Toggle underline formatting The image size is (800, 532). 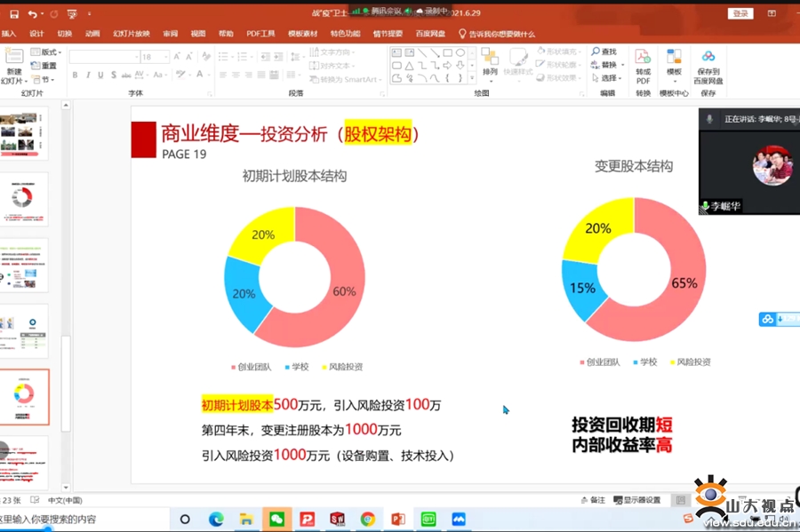[100, 75]
